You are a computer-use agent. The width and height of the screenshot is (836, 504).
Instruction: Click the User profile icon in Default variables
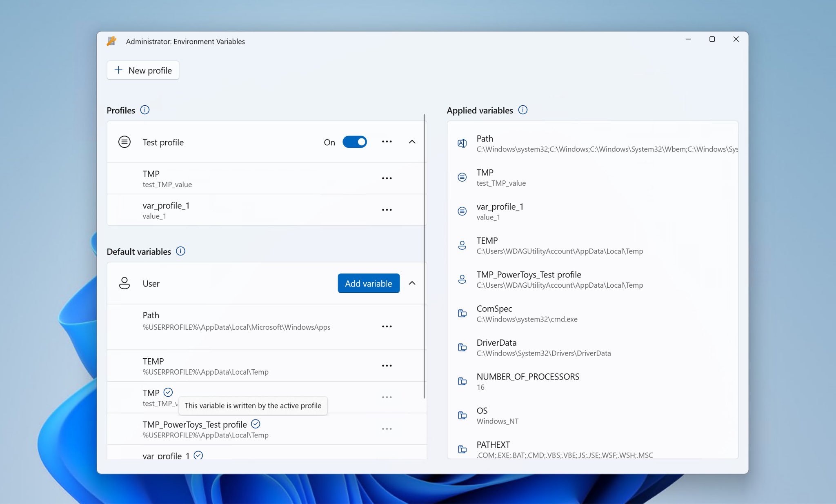[x=125, y=283]
